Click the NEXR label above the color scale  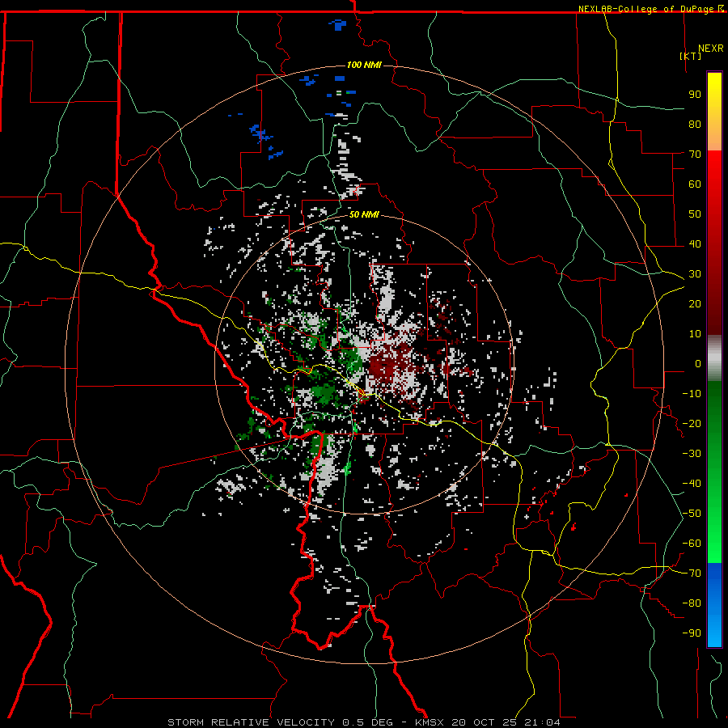pyautogui.click(x=711, y=49)
